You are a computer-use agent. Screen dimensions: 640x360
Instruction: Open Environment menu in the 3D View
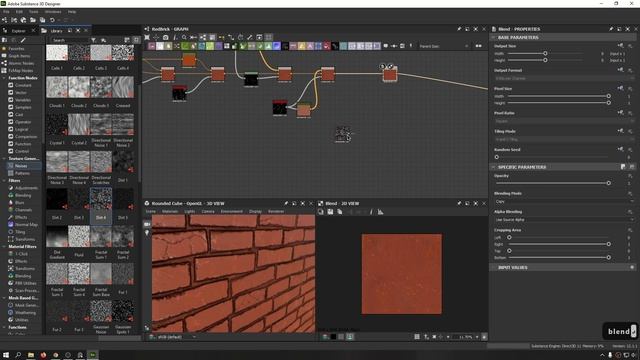[x=231, y=211]
